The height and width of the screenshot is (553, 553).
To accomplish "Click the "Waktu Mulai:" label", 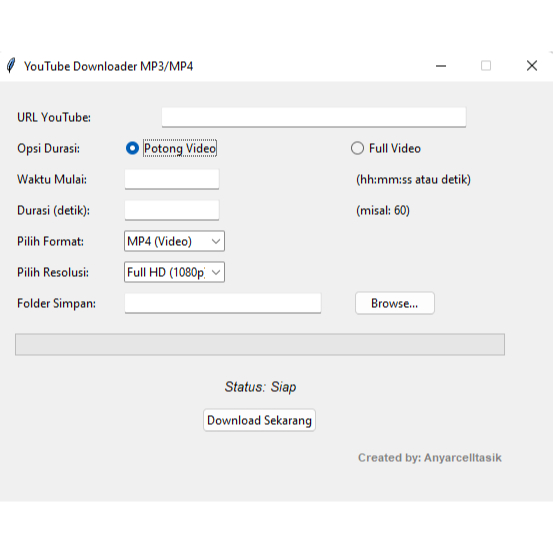I will (x=52, y=180).
